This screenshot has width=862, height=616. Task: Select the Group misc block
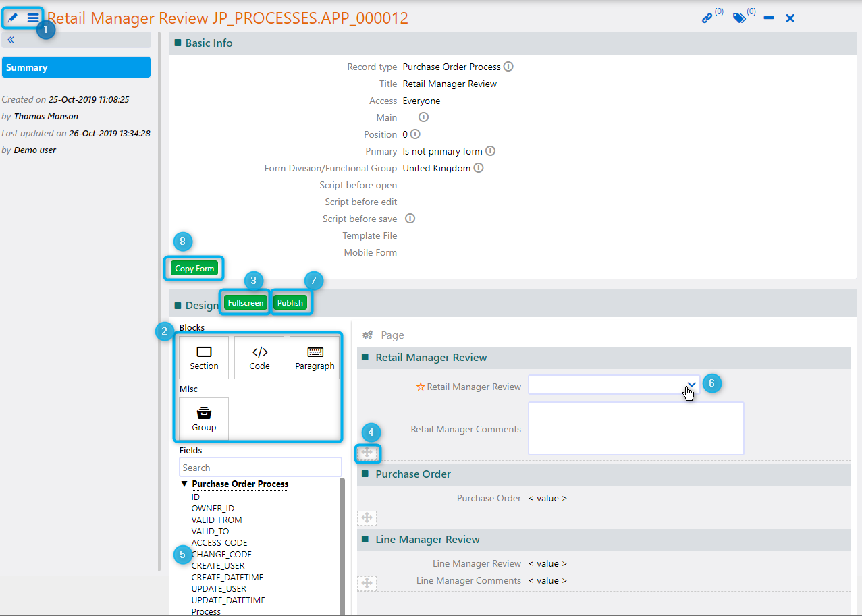[x=204, y=419]
